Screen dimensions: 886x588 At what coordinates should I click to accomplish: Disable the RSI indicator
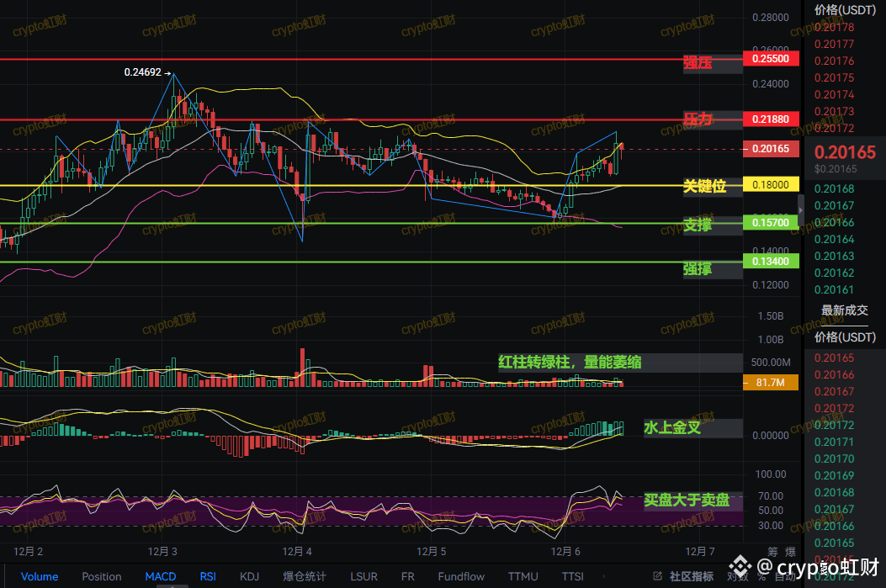[x=207, y=576]
